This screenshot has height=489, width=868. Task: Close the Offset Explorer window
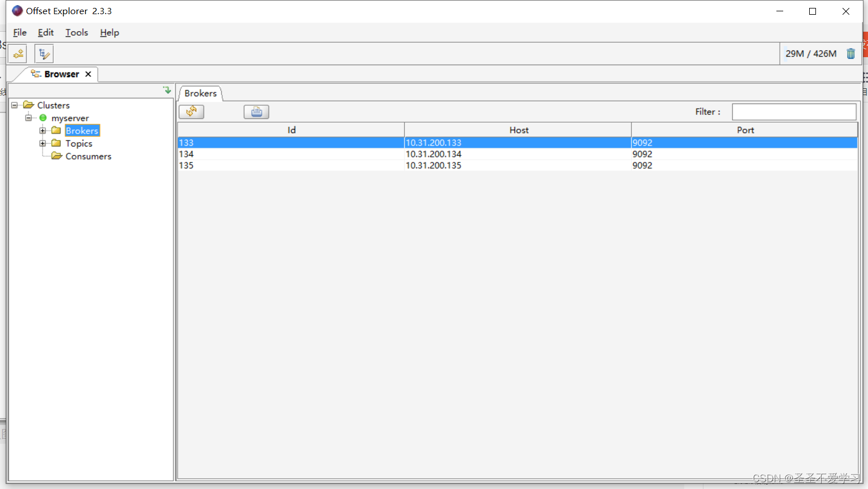tap(846, 11)
